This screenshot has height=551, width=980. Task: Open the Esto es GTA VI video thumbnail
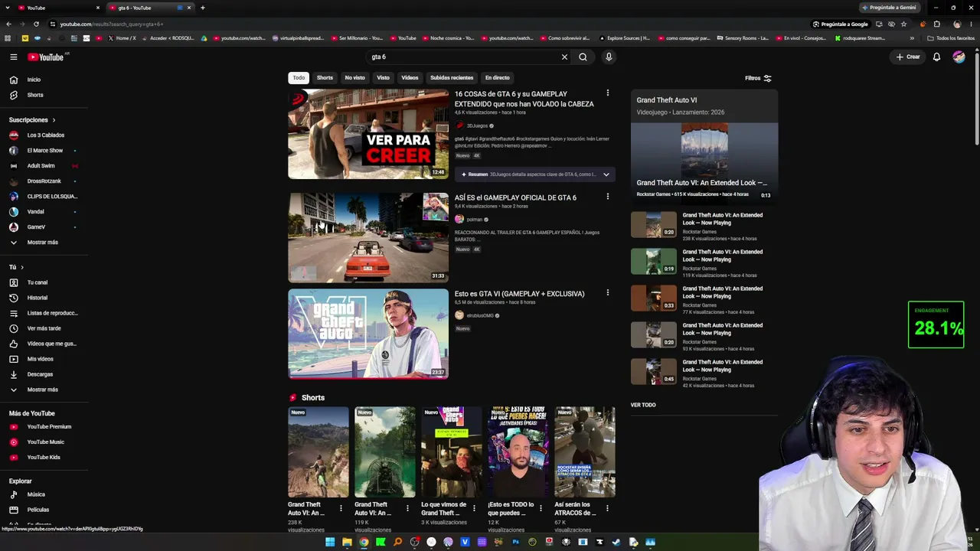coord(368,334)
